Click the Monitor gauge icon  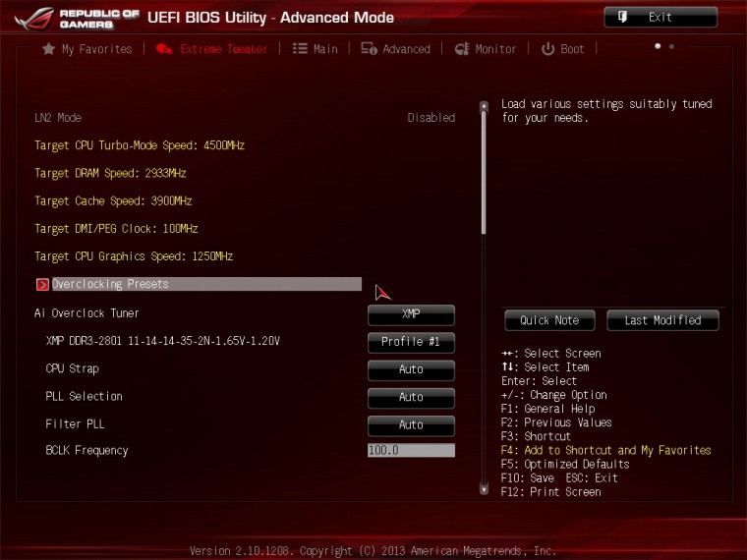pos(462,49)
